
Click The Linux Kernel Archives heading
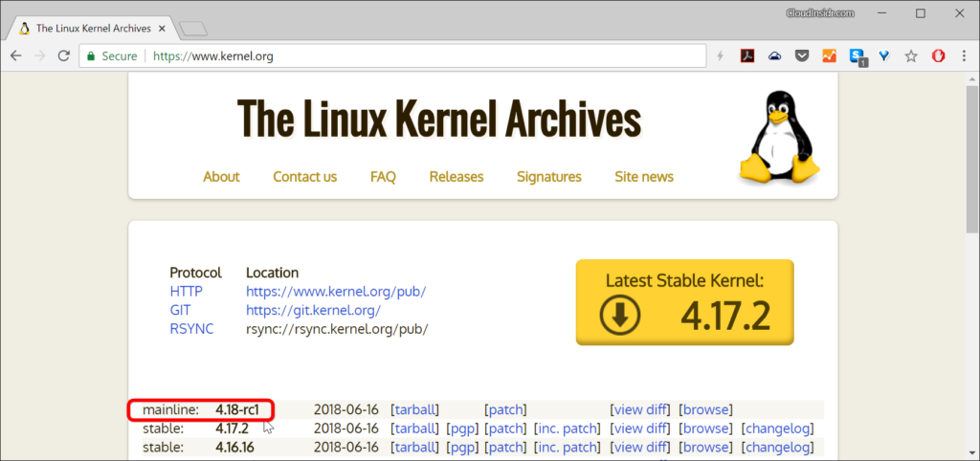(438, 118)
